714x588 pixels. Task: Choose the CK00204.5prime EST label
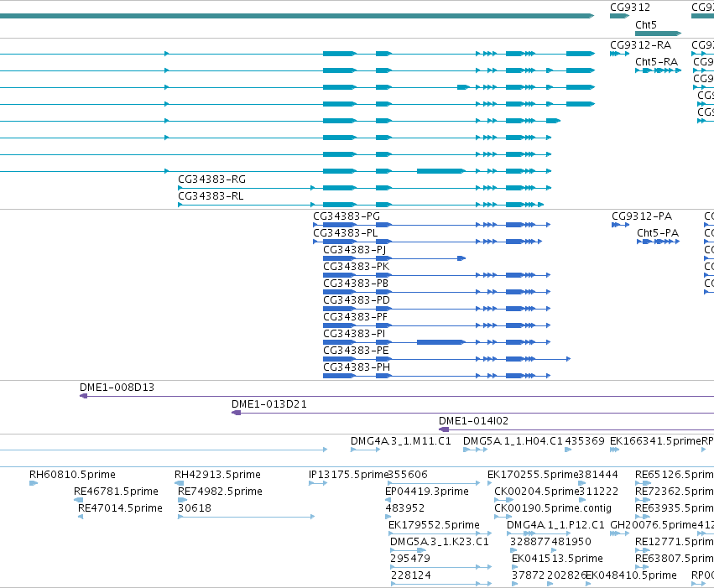[536, 492]
